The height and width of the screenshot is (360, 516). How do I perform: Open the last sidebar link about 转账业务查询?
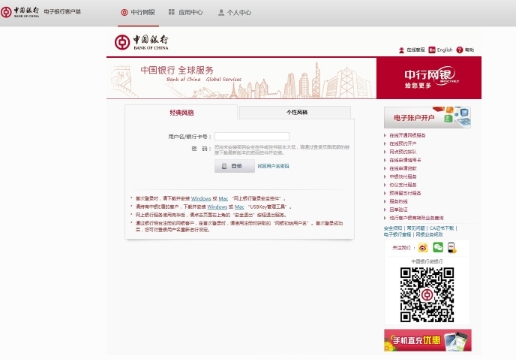416,218
